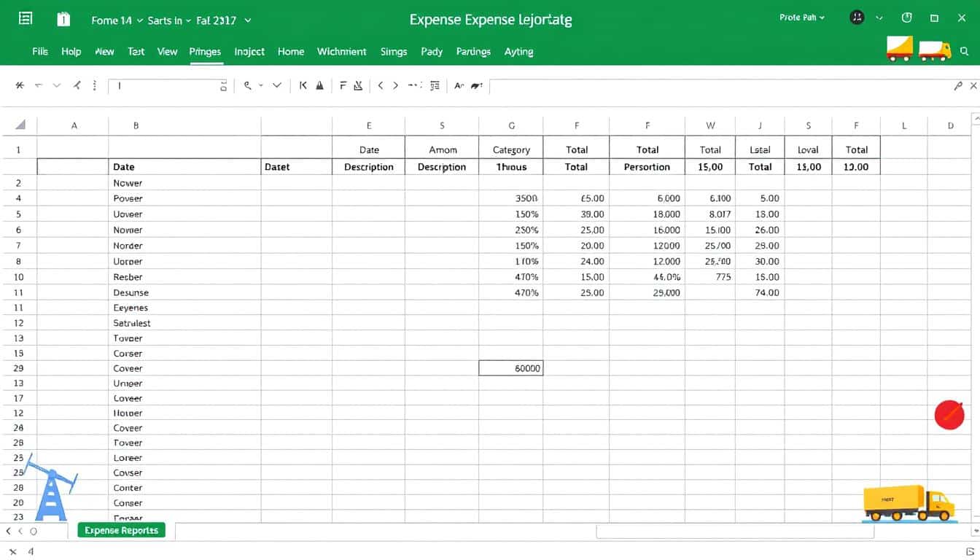Select the cell with value 74.00
Screen dimensions: 980x560
[760, 292]
